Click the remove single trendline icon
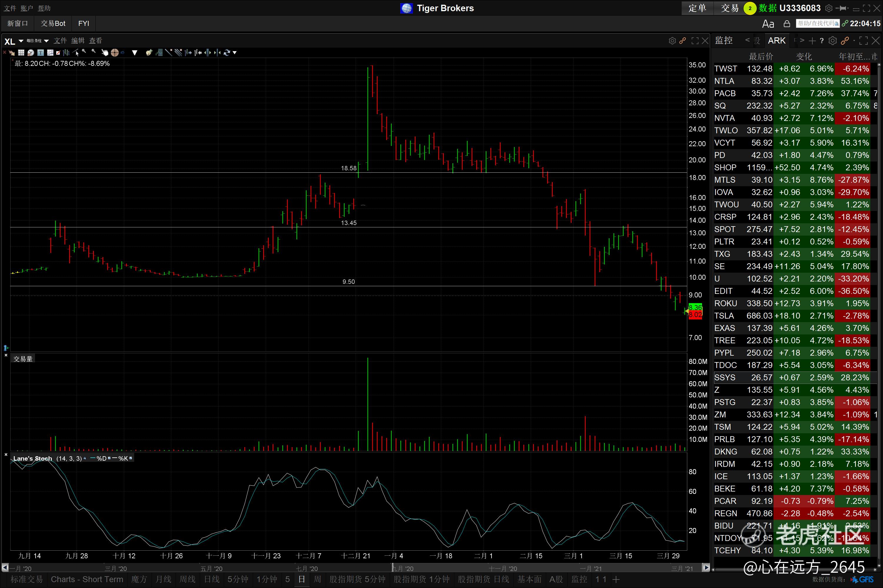Image resolution: width=883 pixels, height=588 pixels. 168,53
